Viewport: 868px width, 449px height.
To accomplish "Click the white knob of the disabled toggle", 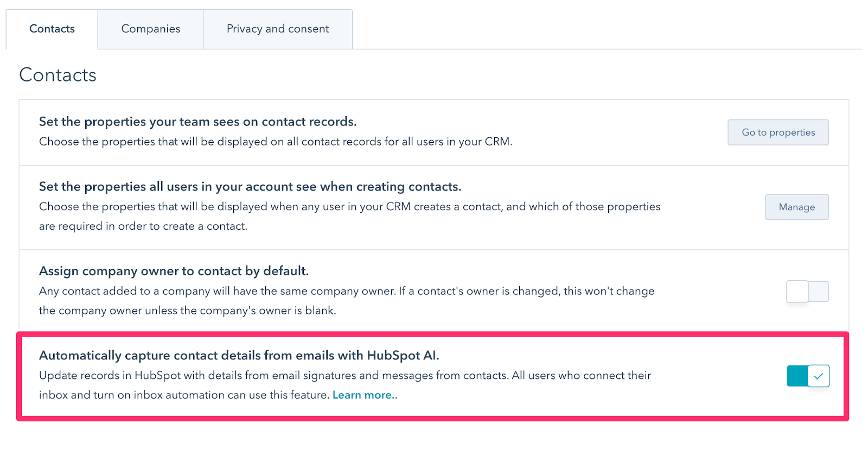I will [797, 292].
